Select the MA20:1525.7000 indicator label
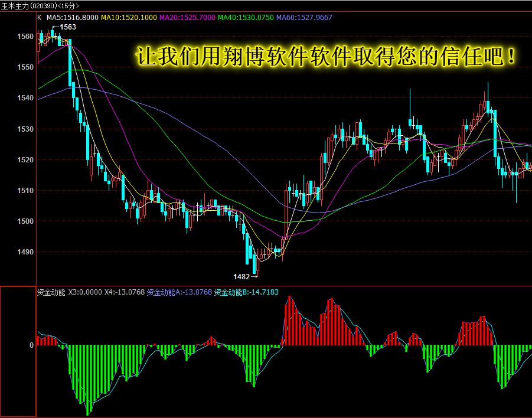This screenshot has width=532, height=418. coord(187,18)
